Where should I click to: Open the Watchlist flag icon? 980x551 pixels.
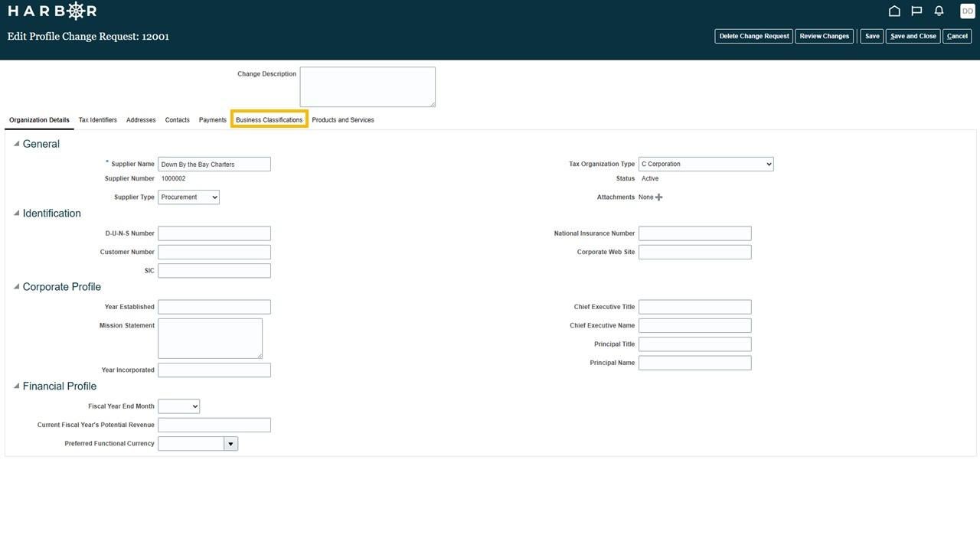pyautogui.click(x=916, y=11)
